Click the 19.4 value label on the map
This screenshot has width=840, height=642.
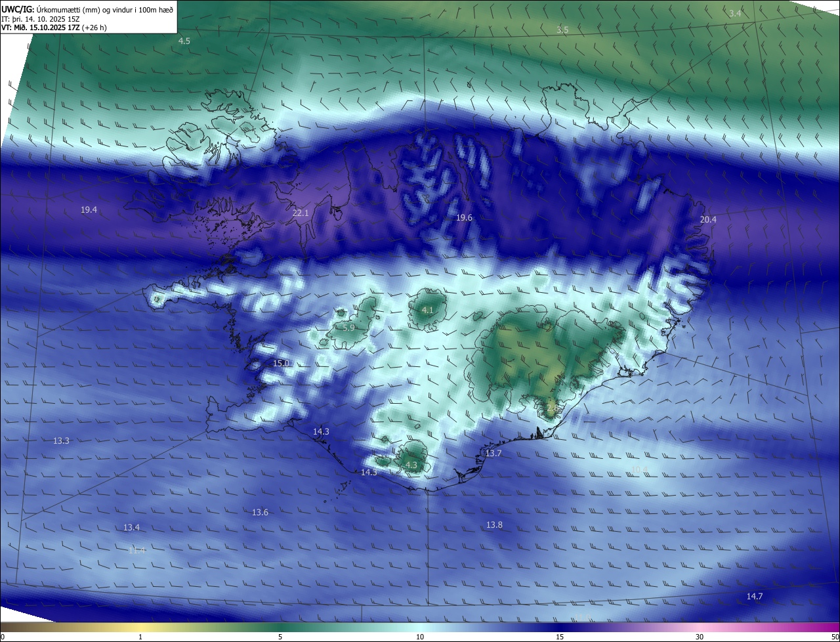[x=89, y=210]
